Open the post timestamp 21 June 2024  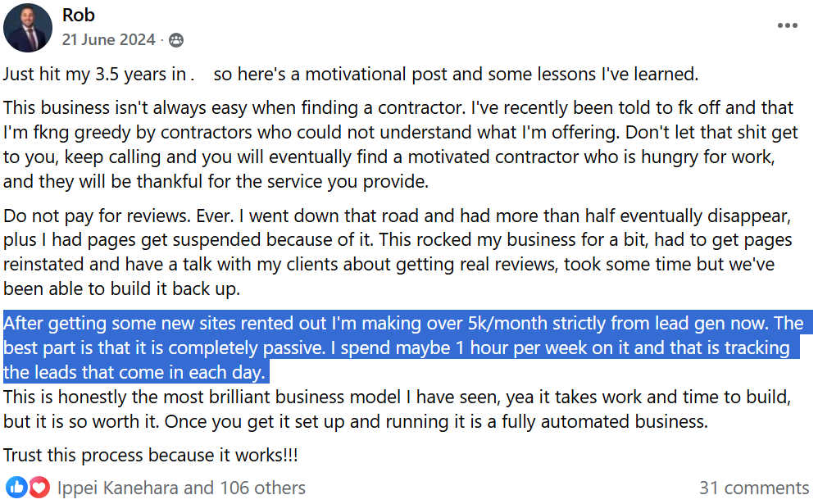pyautogui.click(x=109, y=39)
